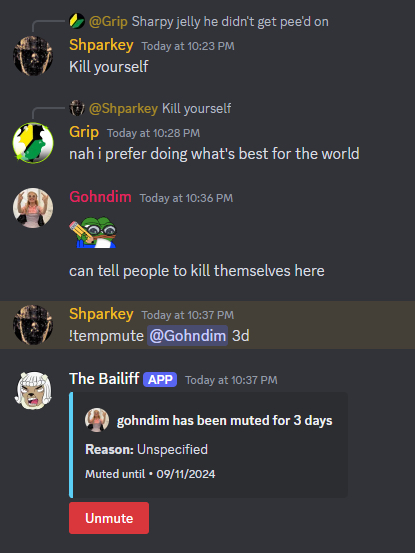Open Gohndim's profile avatar on the 10:36 PM message

[x=33, y=208]
